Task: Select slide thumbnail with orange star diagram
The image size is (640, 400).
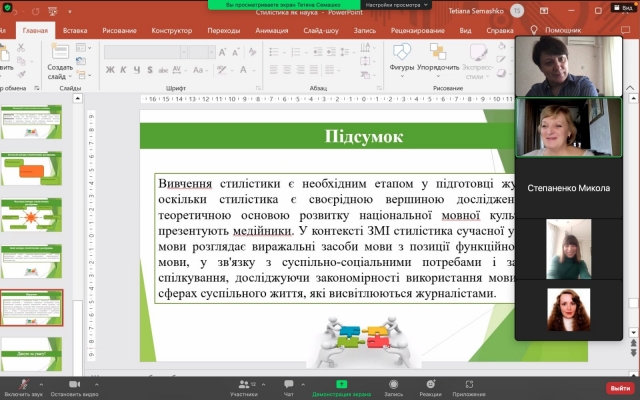Action: click(32, 215)
